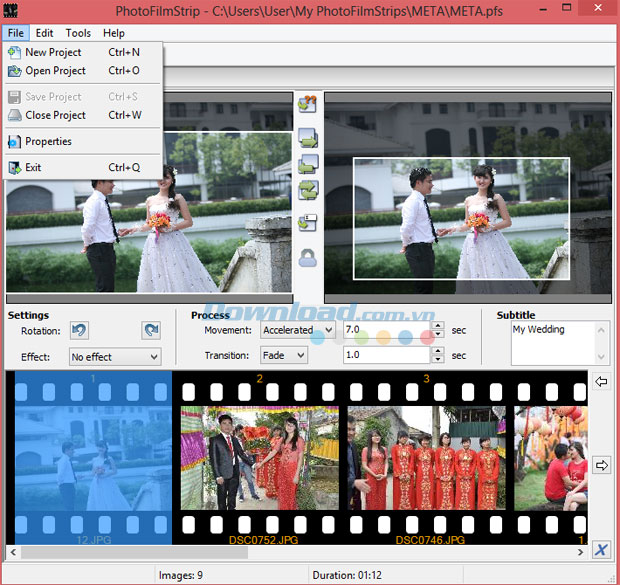
Task: Open the Effect dropdown showing No effect
Action: pyautogui.click(x=114, y=356)
